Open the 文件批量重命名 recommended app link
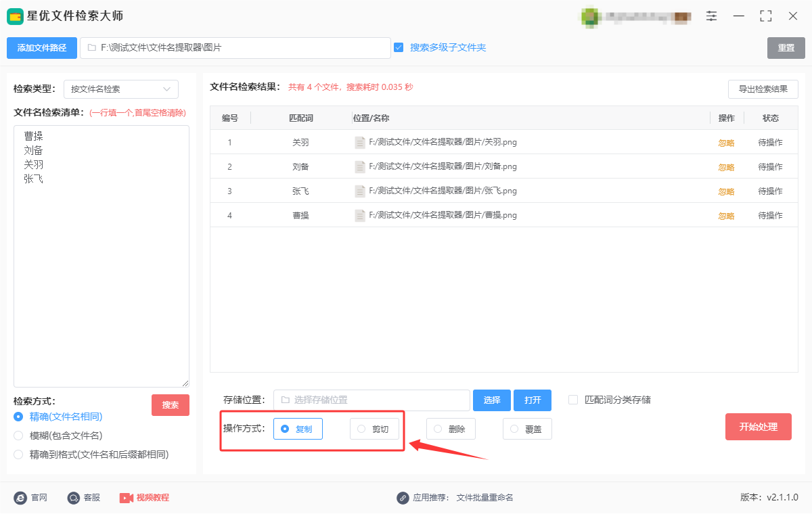Screen dimensions: 812x514 pos(485,498)
